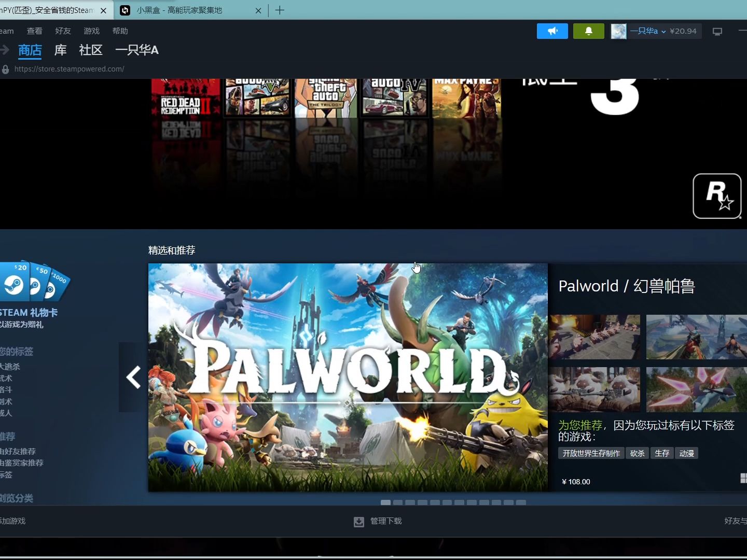The height and width of the screenshot is (560, 747).
Task: Switch to the 商店 section
Action: [x=30, y=50]
